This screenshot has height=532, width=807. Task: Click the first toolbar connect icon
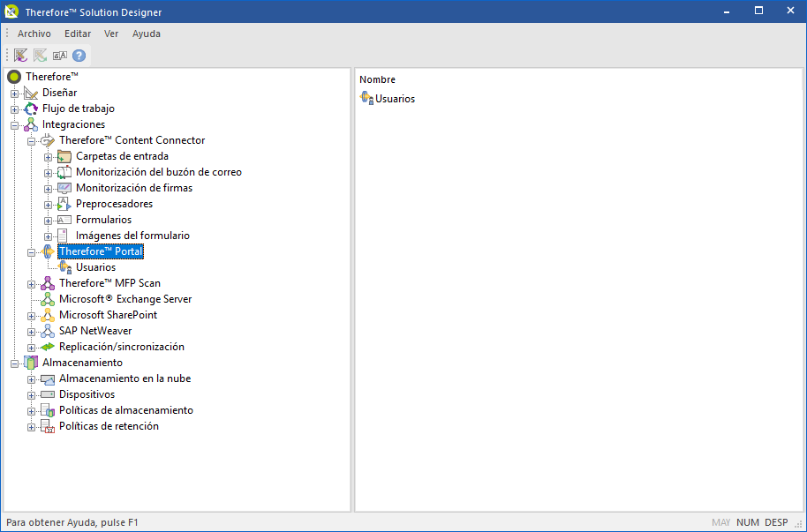tap(20, 55)
